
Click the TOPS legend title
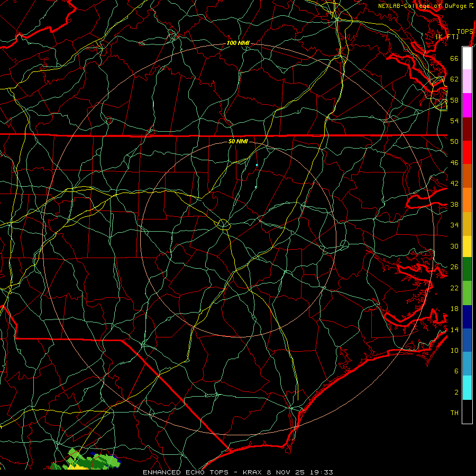pyautogui.click(x=465, y=32)
